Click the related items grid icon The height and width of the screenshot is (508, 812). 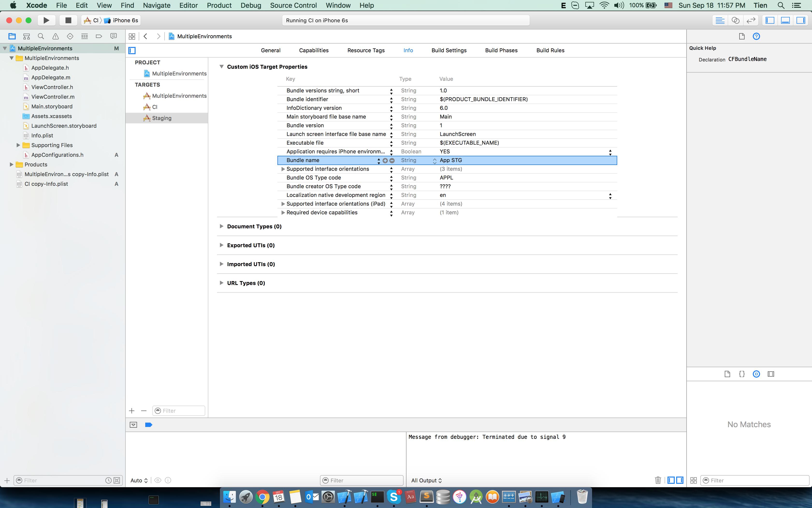(132, 36)
